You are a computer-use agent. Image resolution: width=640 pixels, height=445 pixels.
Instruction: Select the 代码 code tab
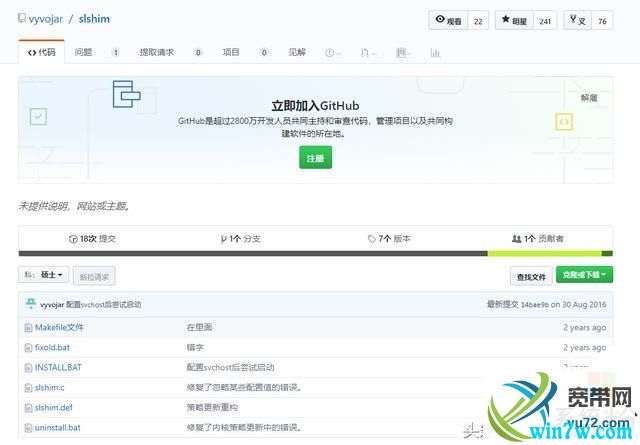point(42,52)
